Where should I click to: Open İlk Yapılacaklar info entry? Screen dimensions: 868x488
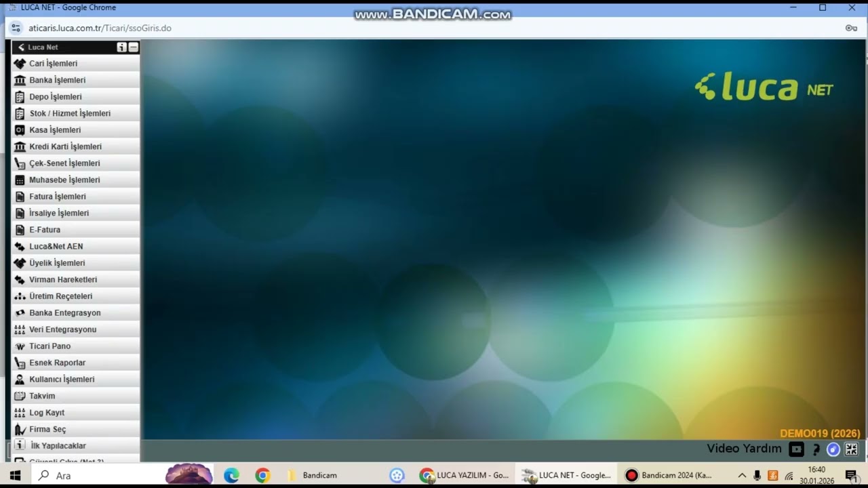(76, 445)
